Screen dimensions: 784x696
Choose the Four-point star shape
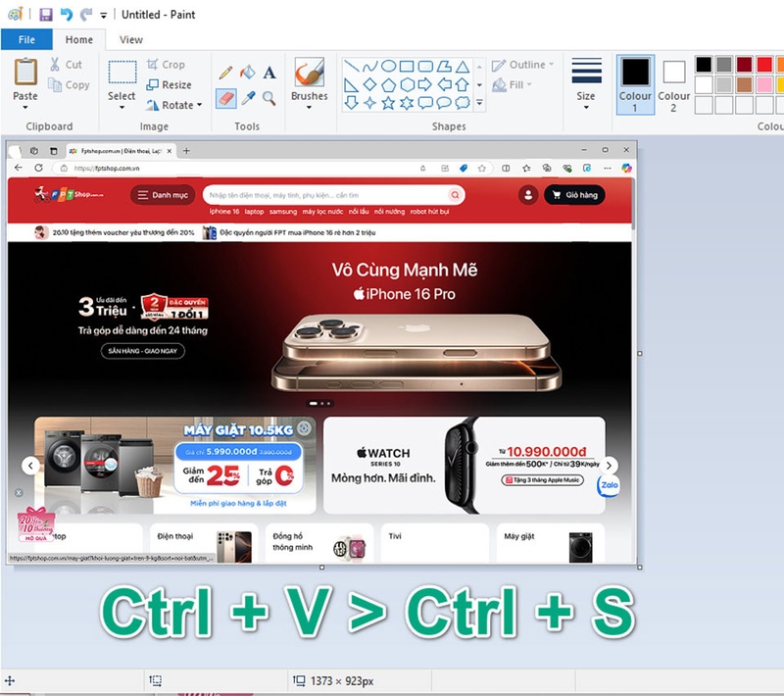click(x=370, y=103)
